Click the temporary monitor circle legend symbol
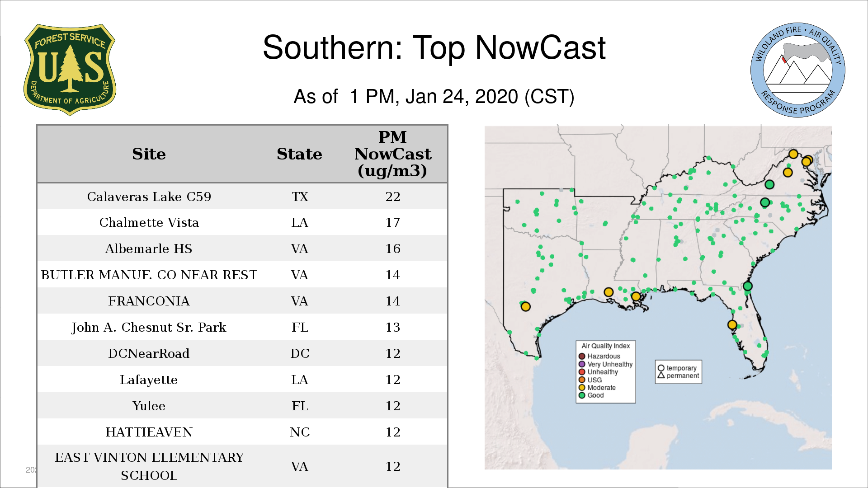 [661, 368]
